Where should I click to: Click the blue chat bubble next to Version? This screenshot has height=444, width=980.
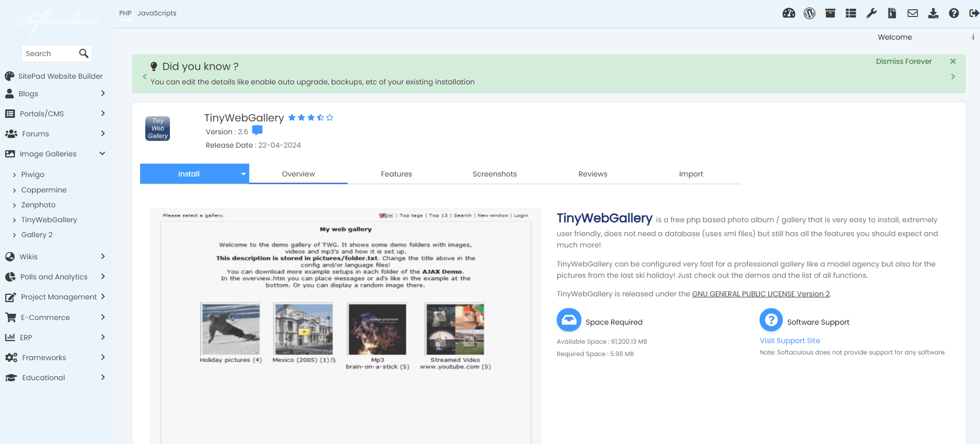click(257, 131)
